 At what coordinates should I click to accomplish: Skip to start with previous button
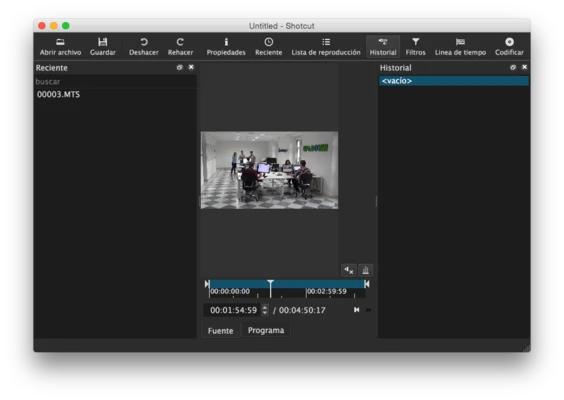pos(356,310)
